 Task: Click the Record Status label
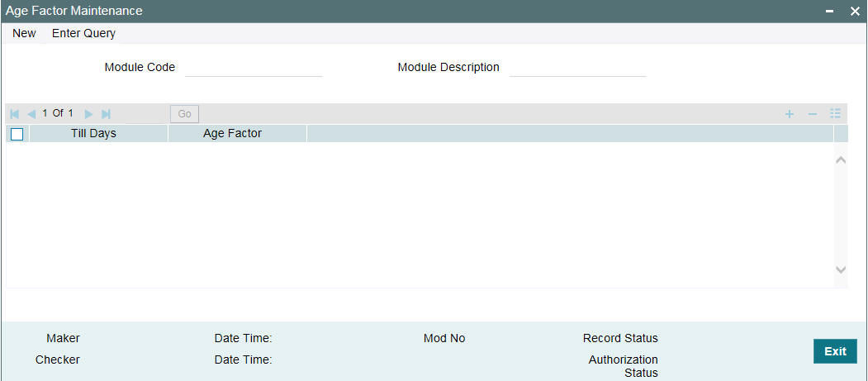coord(620,338)
